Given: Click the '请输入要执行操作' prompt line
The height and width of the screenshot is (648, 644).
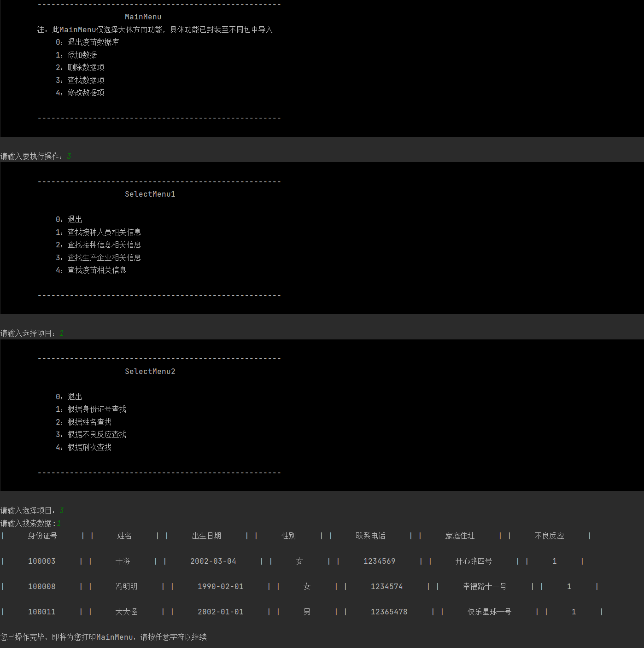Looking at the screenshot, I should [36, 156].
